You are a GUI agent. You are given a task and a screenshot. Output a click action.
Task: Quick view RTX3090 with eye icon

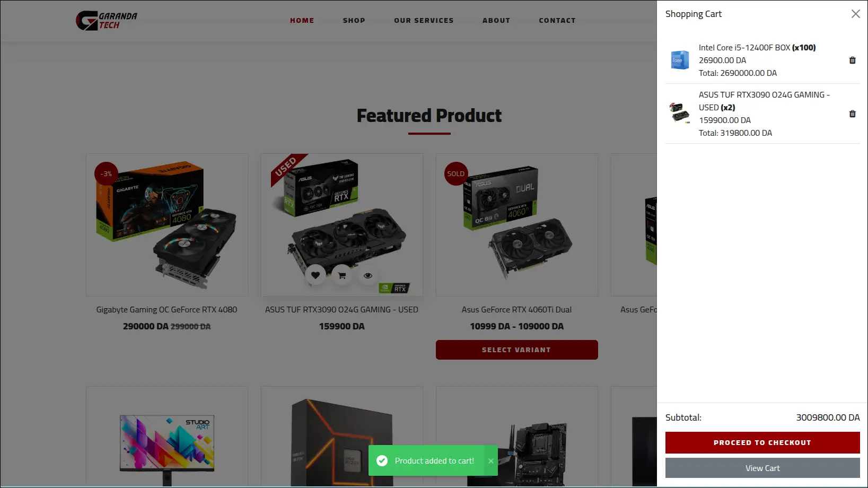[x=368, y=275]
